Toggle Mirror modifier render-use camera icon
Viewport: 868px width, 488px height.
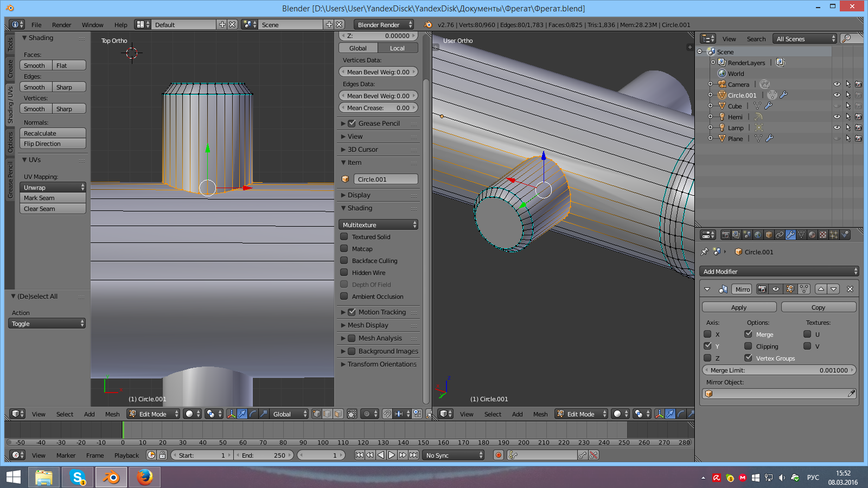(762, 289)
